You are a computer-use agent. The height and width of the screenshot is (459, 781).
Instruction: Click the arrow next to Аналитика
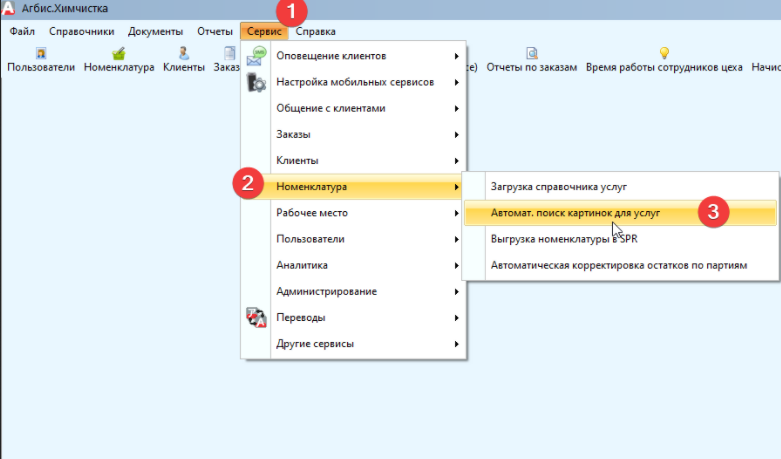click(456, 265)
